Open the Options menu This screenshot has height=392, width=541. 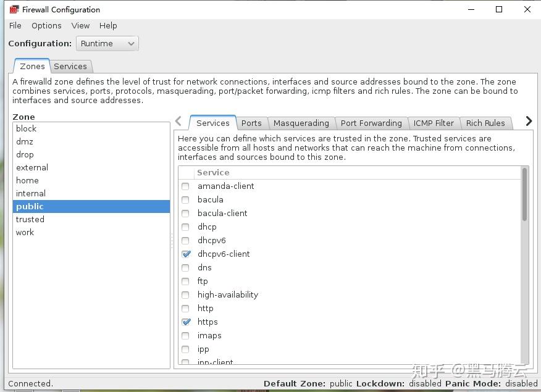[46, 26]
